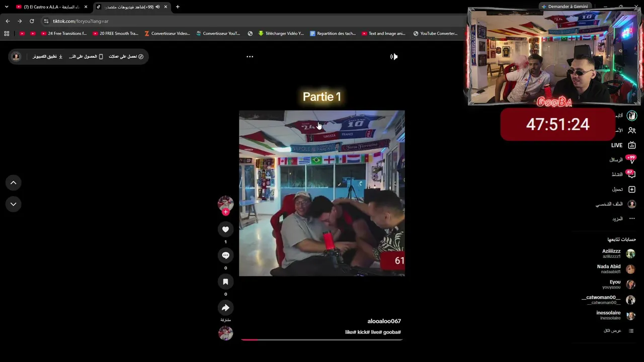Follow the creator via the red plus badge
The width and height of the screenshot is (644, 362).
click(225, 212)
